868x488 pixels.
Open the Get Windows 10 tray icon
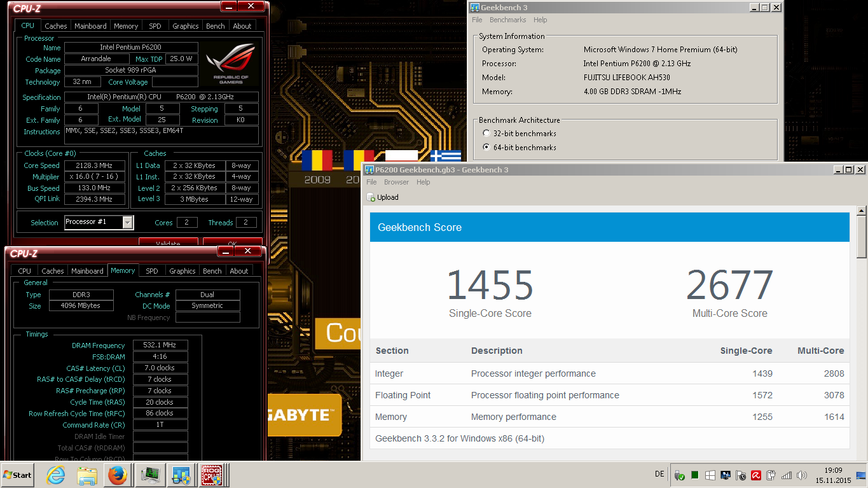(710, 475)
